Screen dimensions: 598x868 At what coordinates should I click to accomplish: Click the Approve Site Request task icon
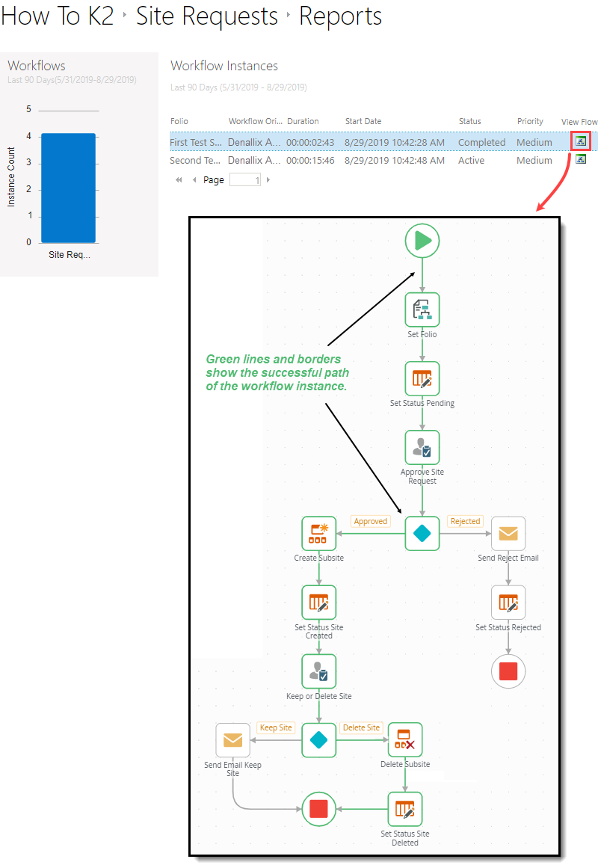point(422,446)
